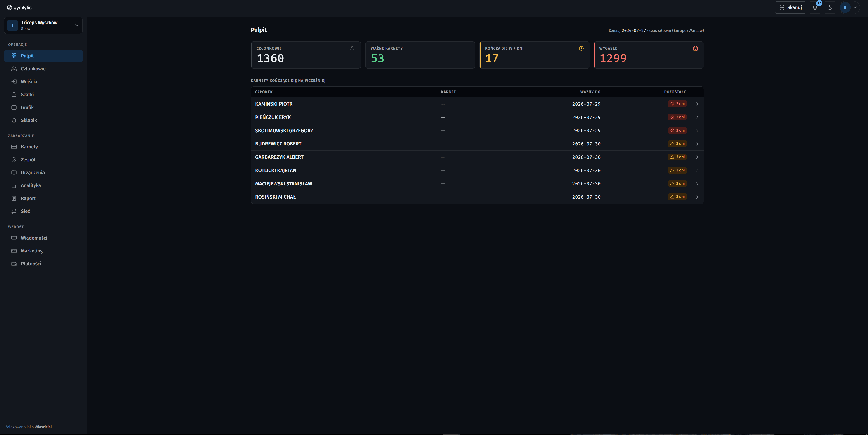Open the BUDREWICZ ROBERT row chevron

click(x=697, y=144)
